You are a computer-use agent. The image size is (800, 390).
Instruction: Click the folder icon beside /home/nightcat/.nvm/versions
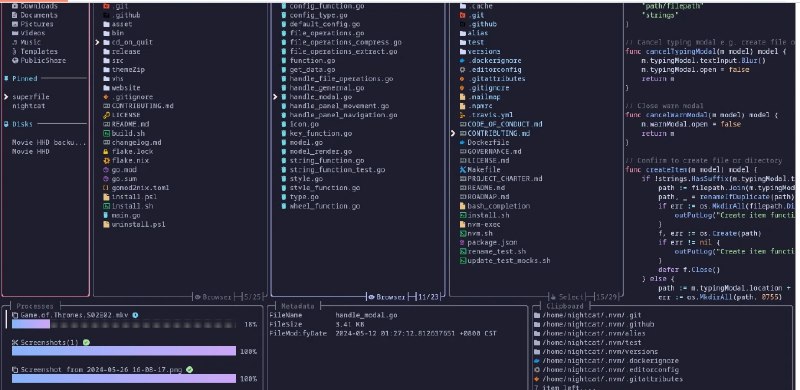pyautogui.click(x=537, y=352)
